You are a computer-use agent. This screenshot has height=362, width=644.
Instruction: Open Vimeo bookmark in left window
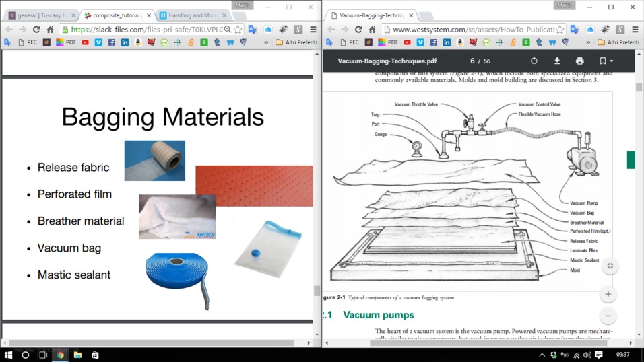click(98, 42)
